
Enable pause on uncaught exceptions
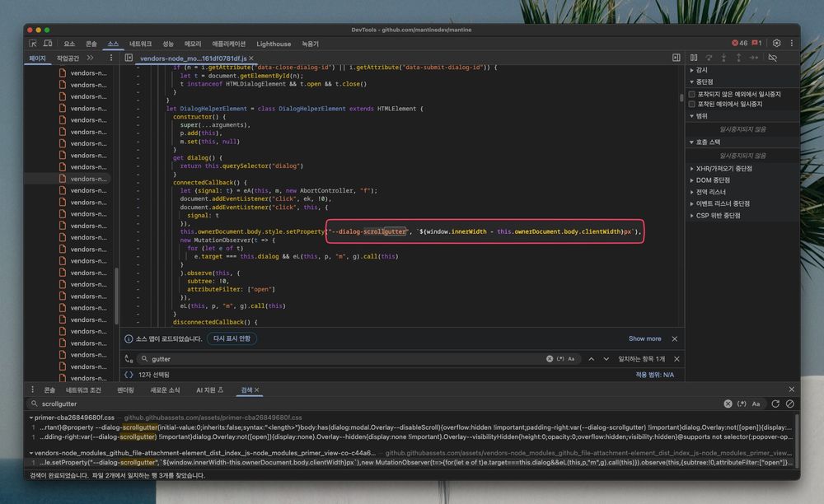pyautogui.click(x=692, y=94)
